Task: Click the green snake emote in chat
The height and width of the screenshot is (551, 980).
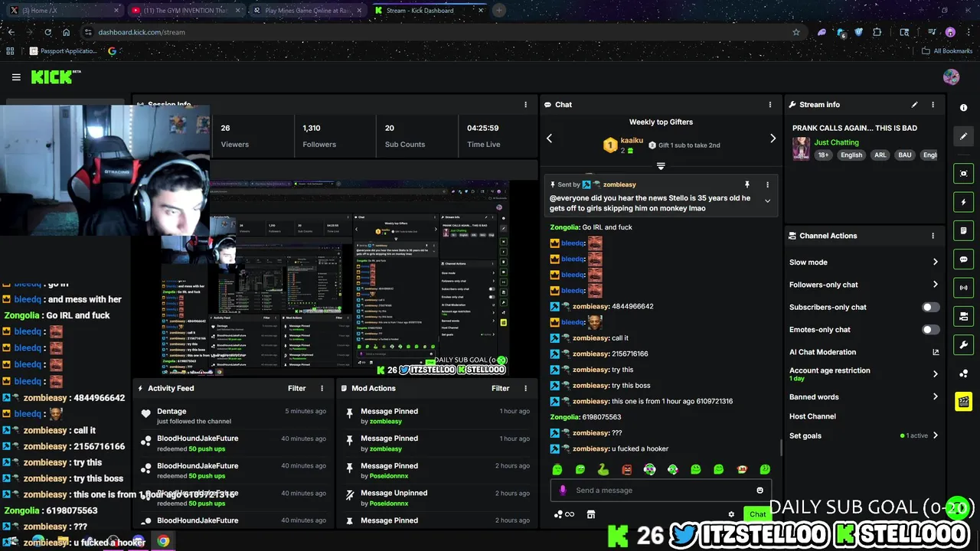Action: [603, 469]
